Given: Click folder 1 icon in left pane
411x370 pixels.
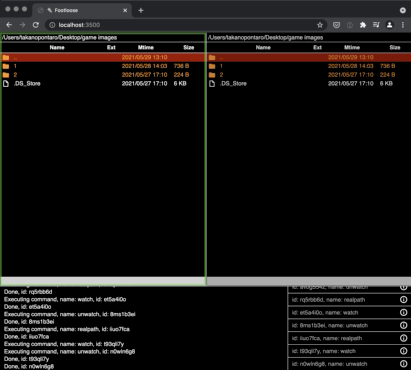Looking at the screenshot, I should [6, 66].
